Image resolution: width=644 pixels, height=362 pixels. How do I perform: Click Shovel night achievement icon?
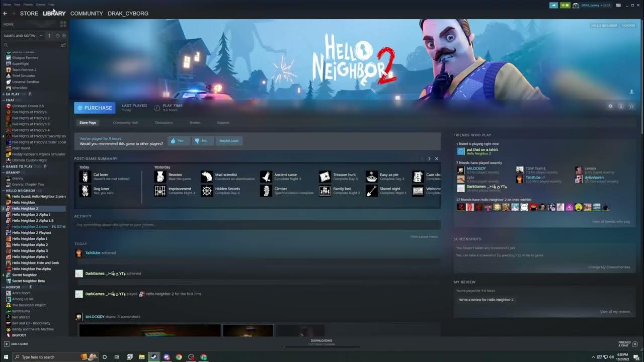[371, 191]
